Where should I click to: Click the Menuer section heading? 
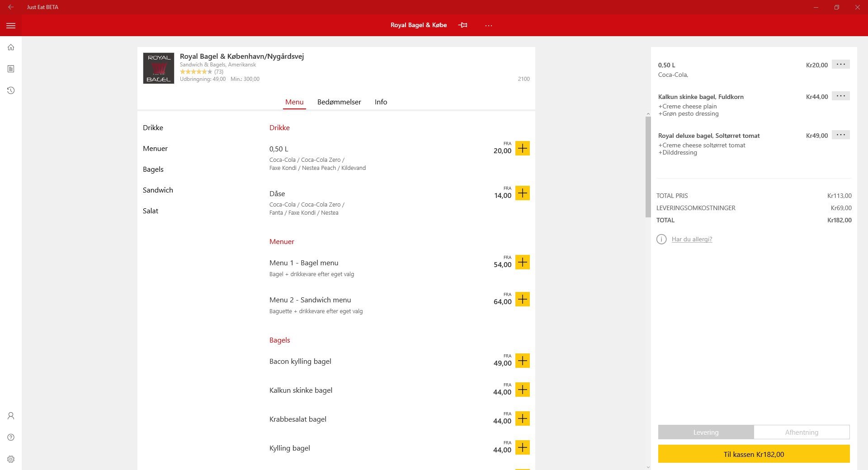(282, 242)
